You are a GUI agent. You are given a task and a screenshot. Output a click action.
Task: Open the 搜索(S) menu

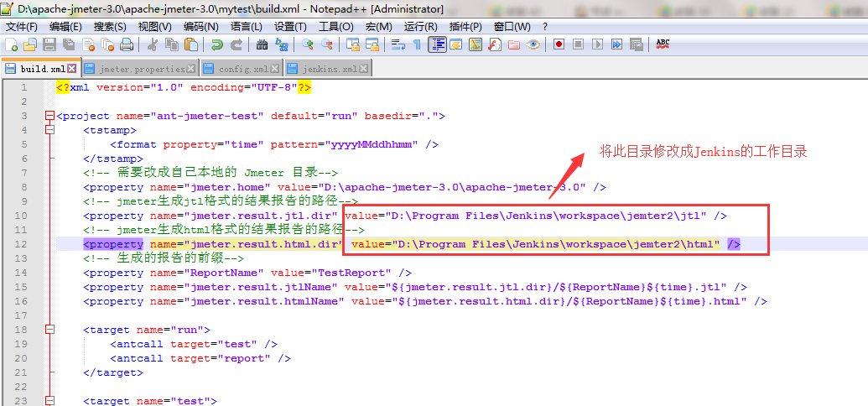point(110,27)
